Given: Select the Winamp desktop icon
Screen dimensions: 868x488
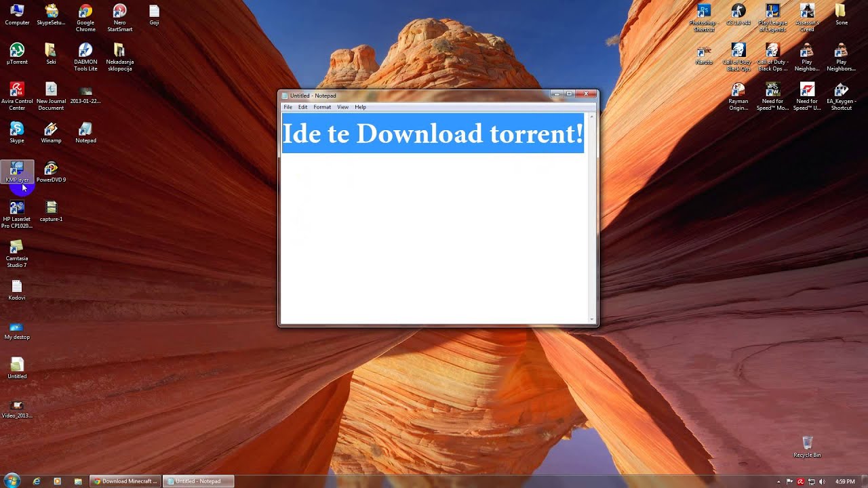Looking at the screenshot, I should (x=51, y=133).
